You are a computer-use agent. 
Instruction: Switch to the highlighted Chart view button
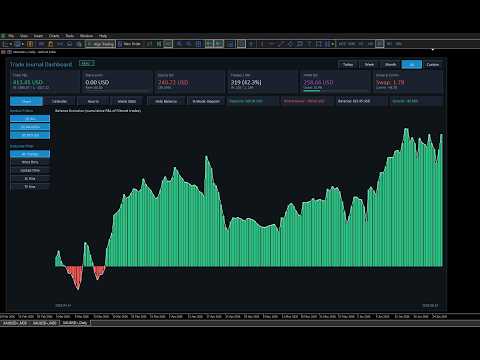coord(26,101)
